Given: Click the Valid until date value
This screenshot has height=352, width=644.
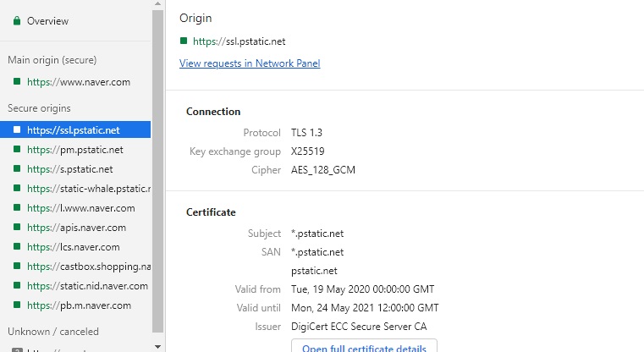Looking at the screenshot, I should coord(365,308).
